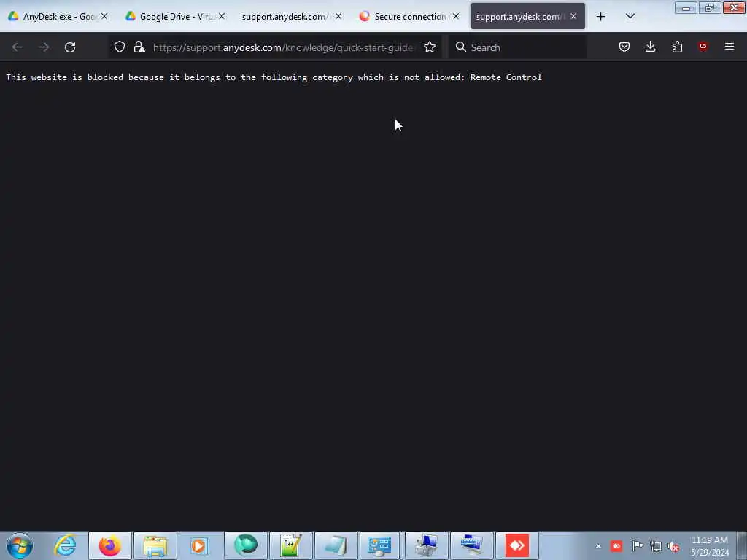This screenshot has width=747, height=560.
Task: Open a new browser tab
Action: (601, 17)
